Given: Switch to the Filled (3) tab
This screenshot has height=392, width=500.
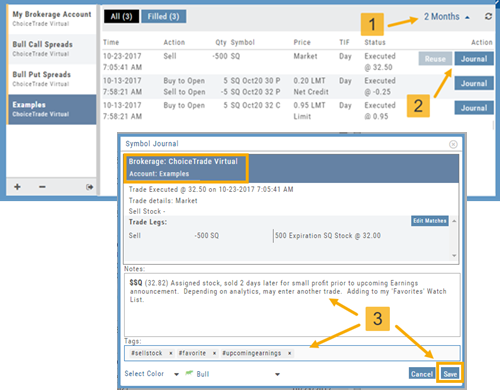Looking at the screenshot, I should click(x=164, y=16).
